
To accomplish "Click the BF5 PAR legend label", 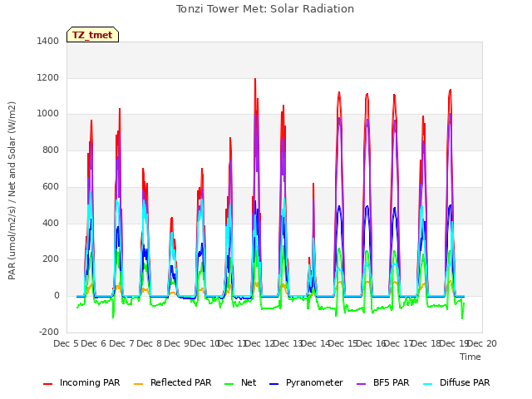I will click(391, 382).
